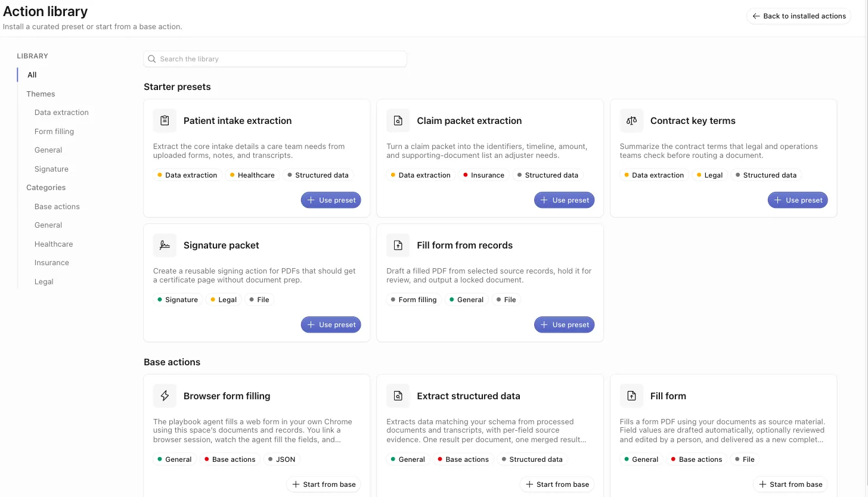Open Base actions category in sidebar

[x=57, y=207]
